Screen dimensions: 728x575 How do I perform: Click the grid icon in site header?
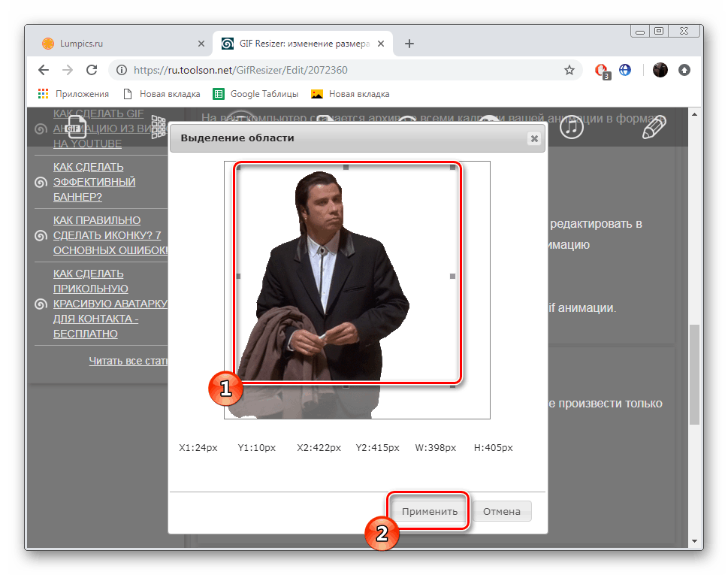159,126
